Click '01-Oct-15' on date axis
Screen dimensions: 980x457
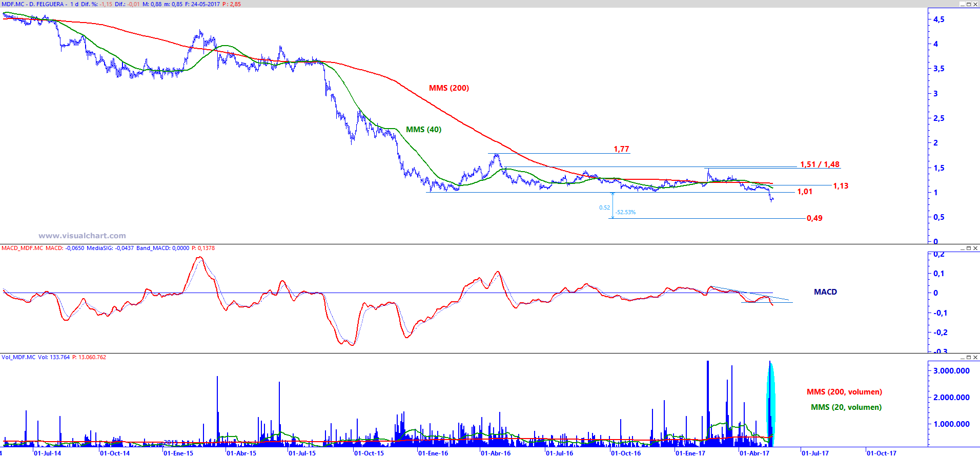tap(369, 453)
